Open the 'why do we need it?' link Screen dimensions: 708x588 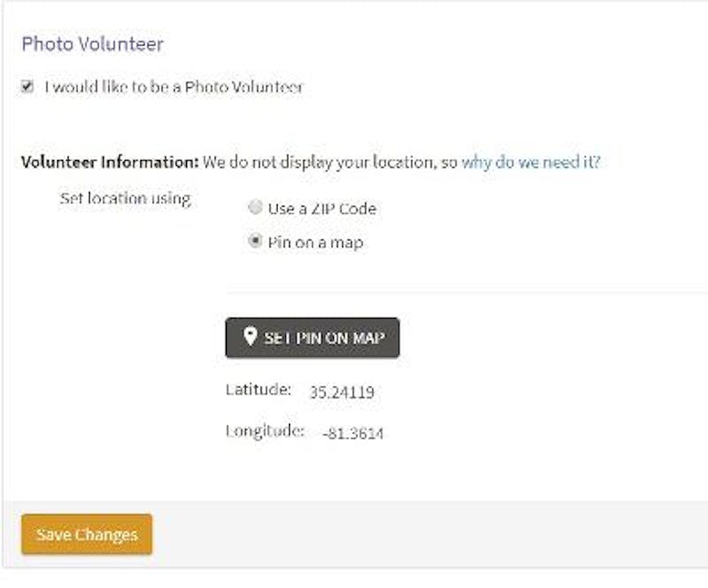[x=531, y=162]
